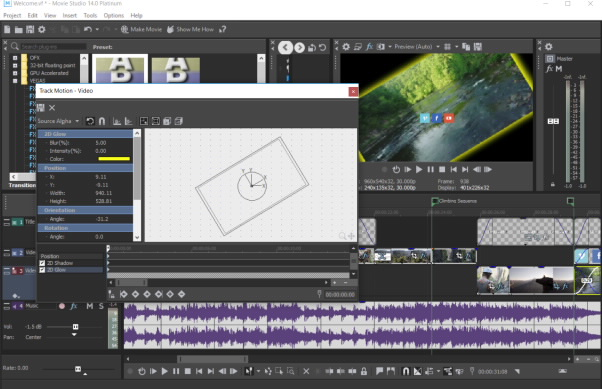Image resolution: width=602 pixels, height=389 pixels.
Task: Click the Undo arrow in main toolbar
Action: coord(88,29)
